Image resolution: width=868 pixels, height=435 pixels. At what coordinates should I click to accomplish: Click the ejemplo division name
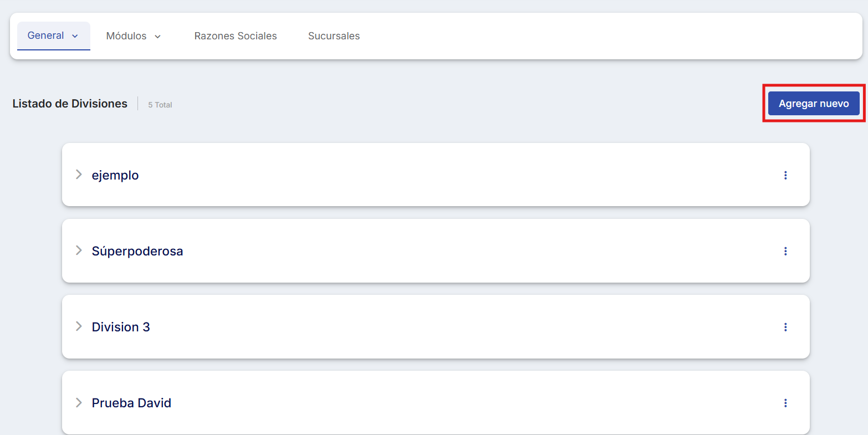click(115, 175)
